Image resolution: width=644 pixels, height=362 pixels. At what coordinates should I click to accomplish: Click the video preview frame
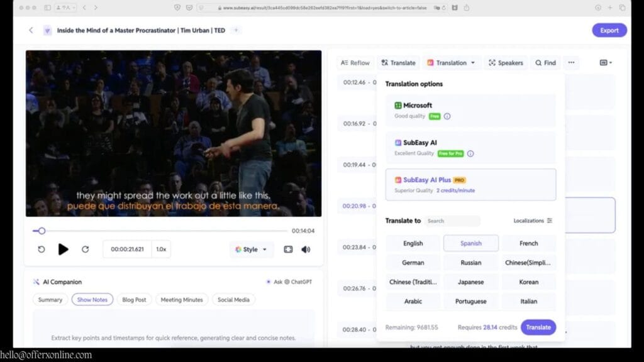[x=174, y=133]
